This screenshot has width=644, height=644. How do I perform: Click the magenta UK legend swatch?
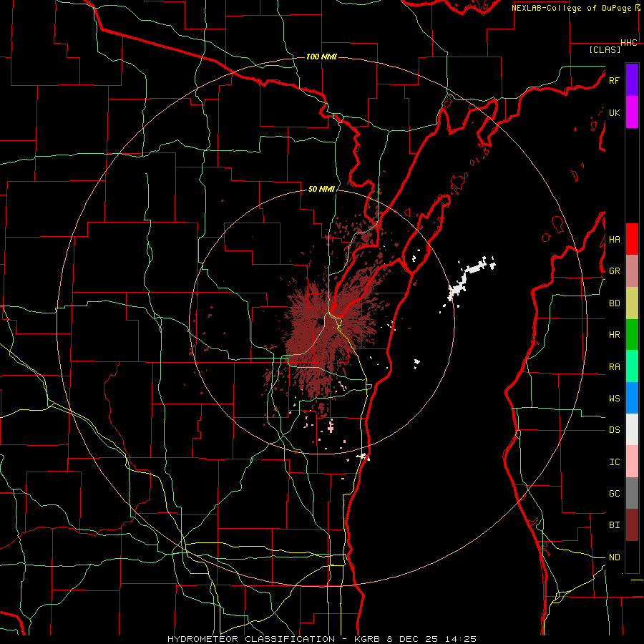coord(632,112)
